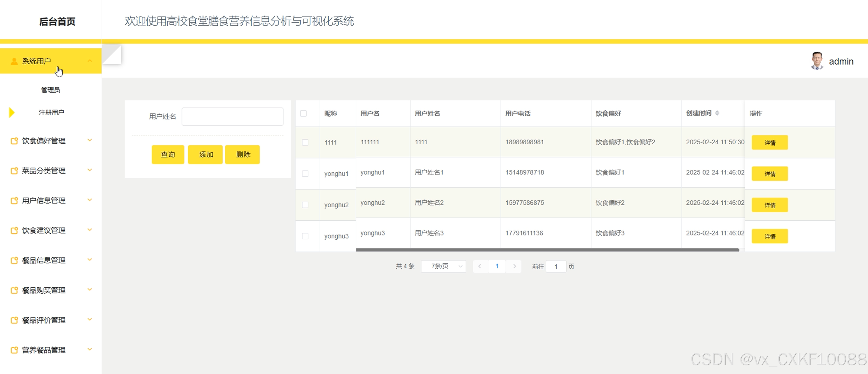Click the 菜品分类管理 menu icon

(14, 171)
